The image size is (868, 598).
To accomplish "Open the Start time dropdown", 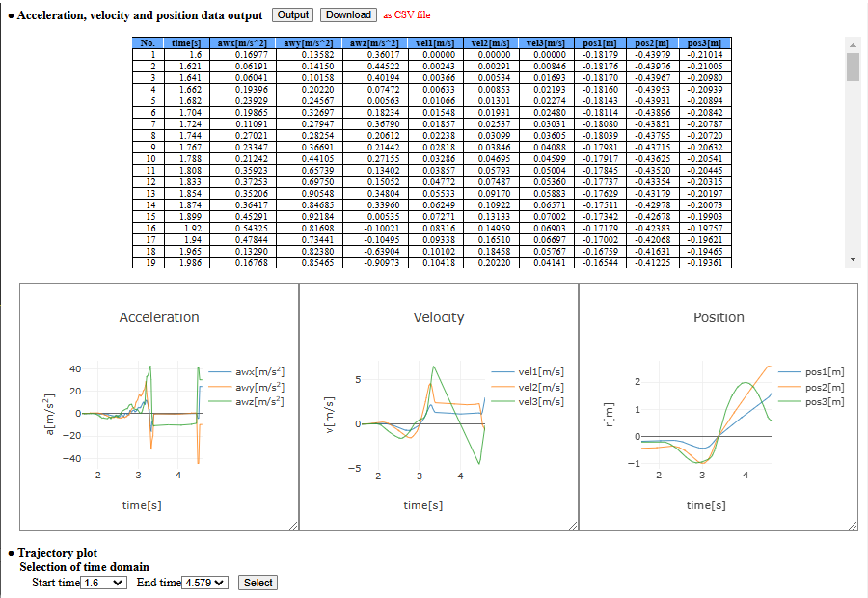I will click(104, 583).
